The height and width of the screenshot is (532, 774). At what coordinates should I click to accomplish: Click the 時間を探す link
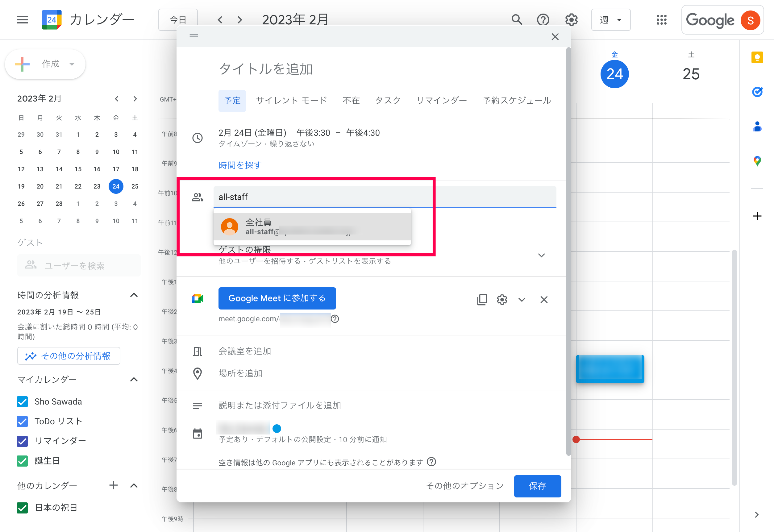pyautogui.click(x=240, y=165)
